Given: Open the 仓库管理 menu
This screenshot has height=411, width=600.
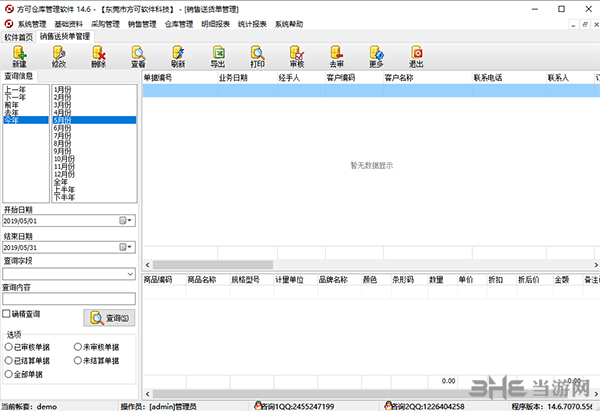Looking at the screenshot, I should [179, 24].
